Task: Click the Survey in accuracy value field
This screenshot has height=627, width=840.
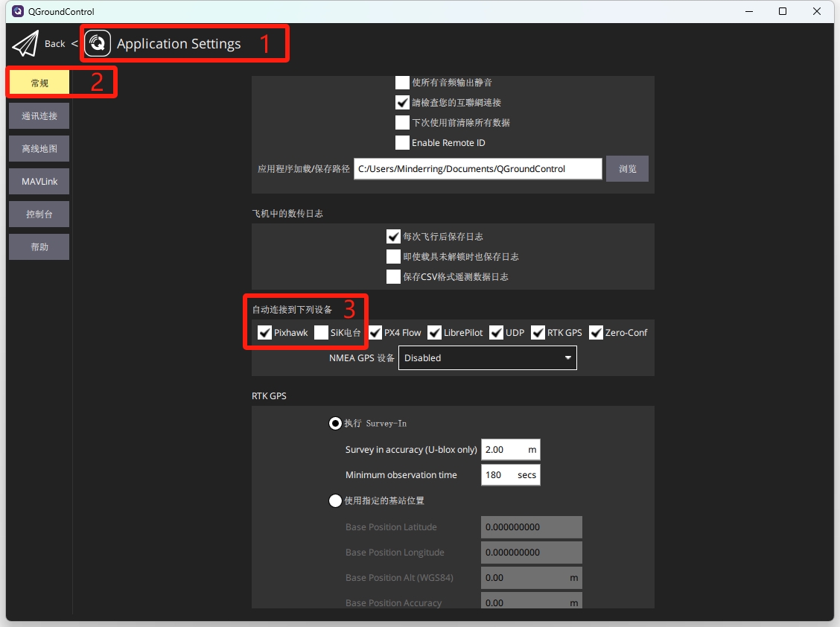Action: [x=511, y=450]
